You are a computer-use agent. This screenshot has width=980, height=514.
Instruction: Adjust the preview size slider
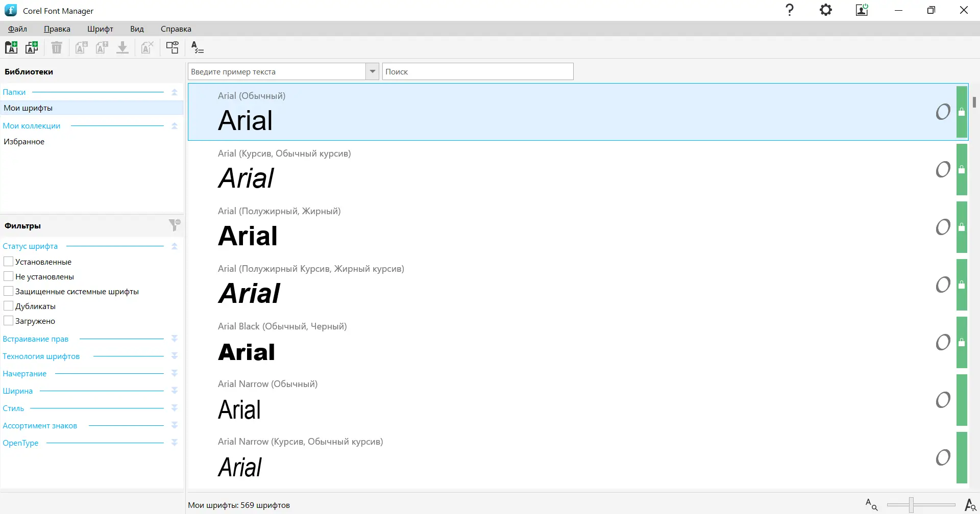[x=911, y=505]
